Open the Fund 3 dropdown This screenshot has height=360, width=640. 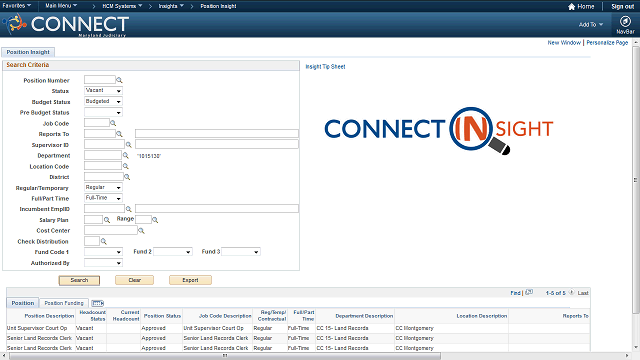(x=240, y=252)
